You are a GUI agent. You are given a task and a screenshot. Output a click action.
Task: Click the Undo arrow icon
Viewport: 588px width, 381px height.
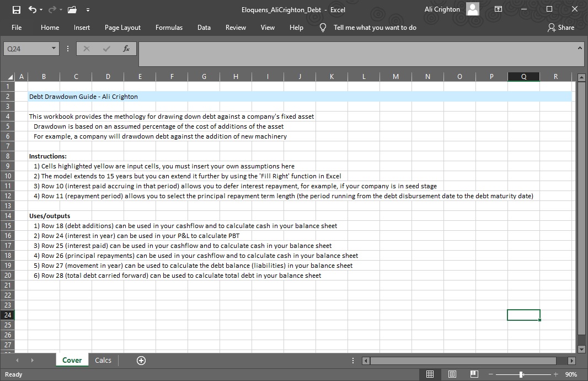32,10
